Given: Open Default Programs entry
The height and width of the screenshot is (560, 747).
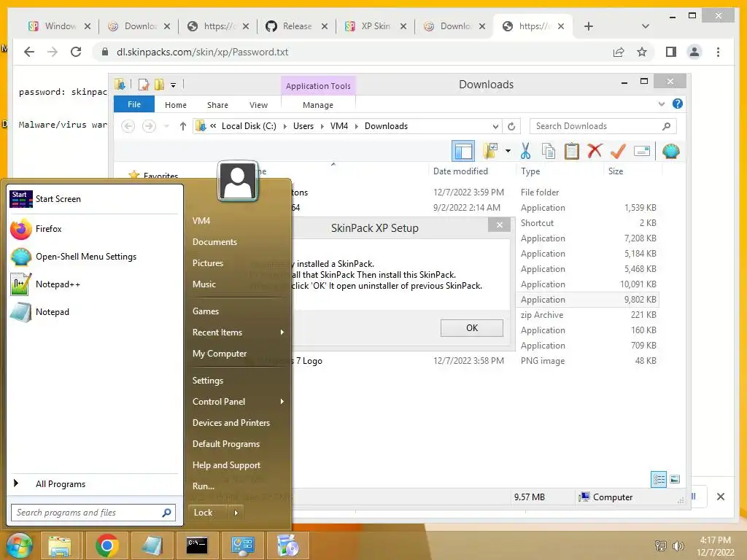Looking at the screenshot, I should click(226, 444).
